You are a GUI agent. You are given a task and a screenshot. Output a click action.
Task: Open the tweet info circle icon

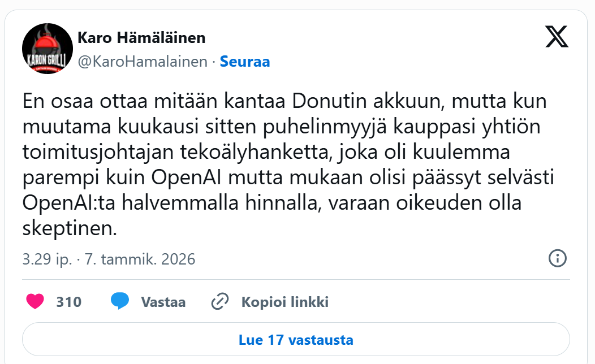tap(558, 259)
